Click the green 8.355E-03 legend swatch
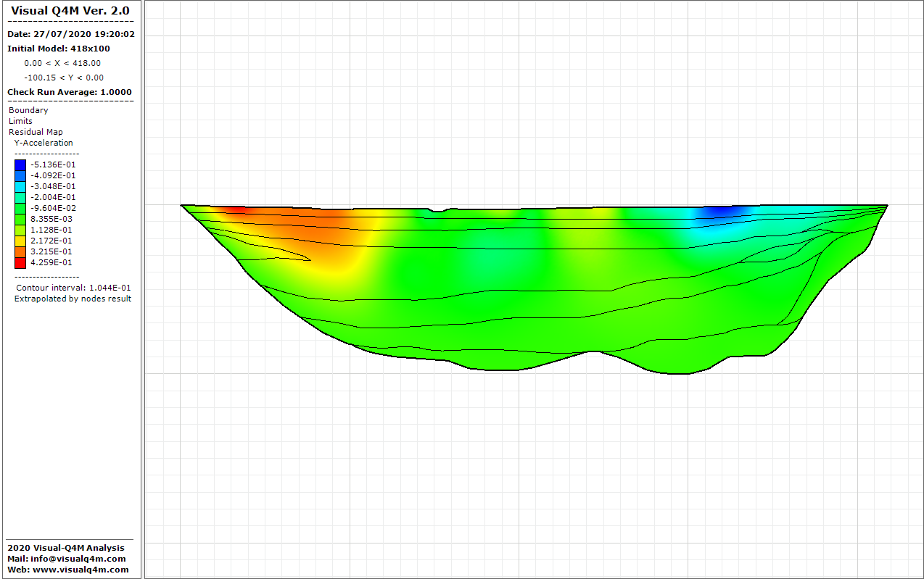This screenshot has height=579, width=924. point(20,219)
